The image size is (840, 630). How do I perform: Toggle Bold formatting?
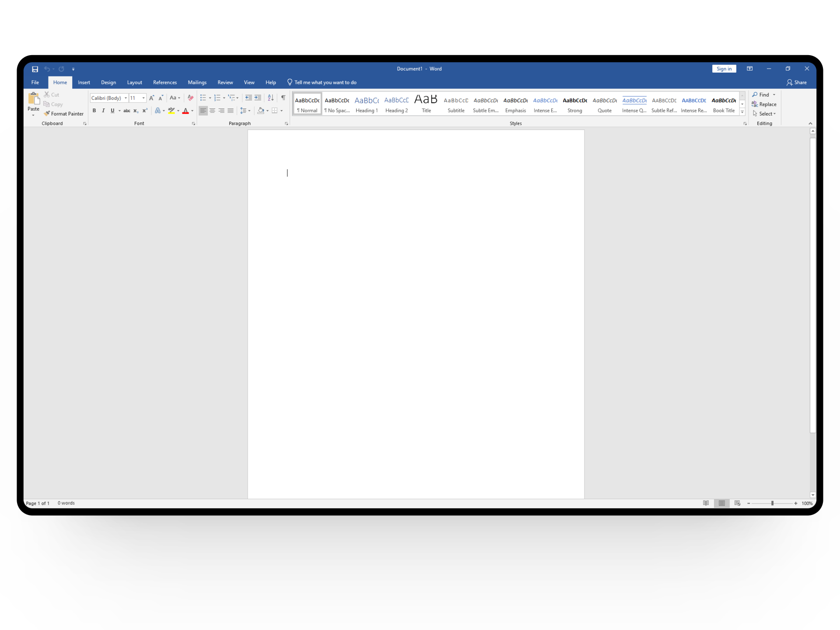point(94,111)
